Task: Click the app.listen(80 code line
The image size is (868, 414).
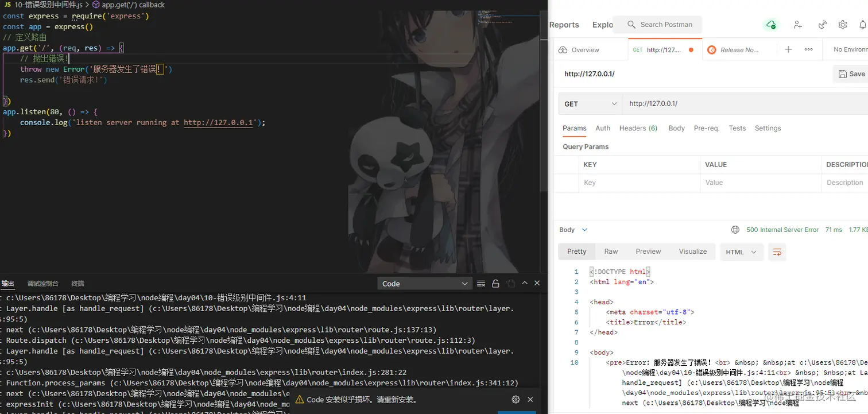Action: coord(51,112)
